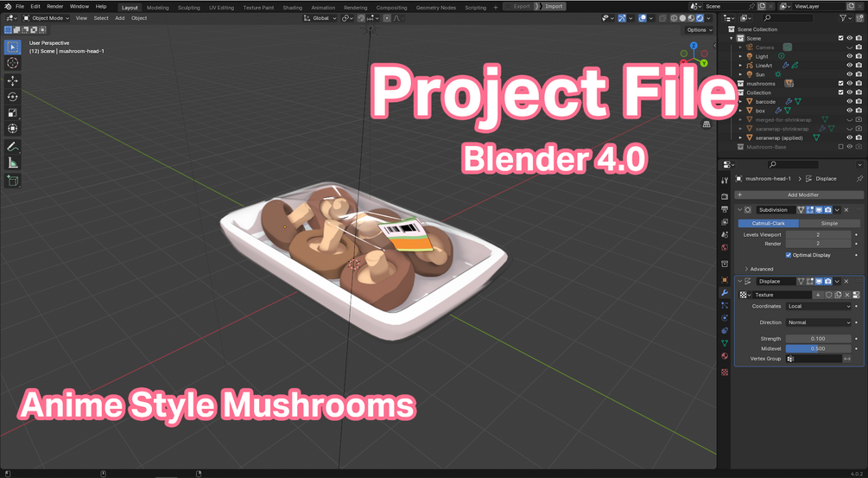Open the Render menu
868x478 pixels.
(x=54, y=7)
